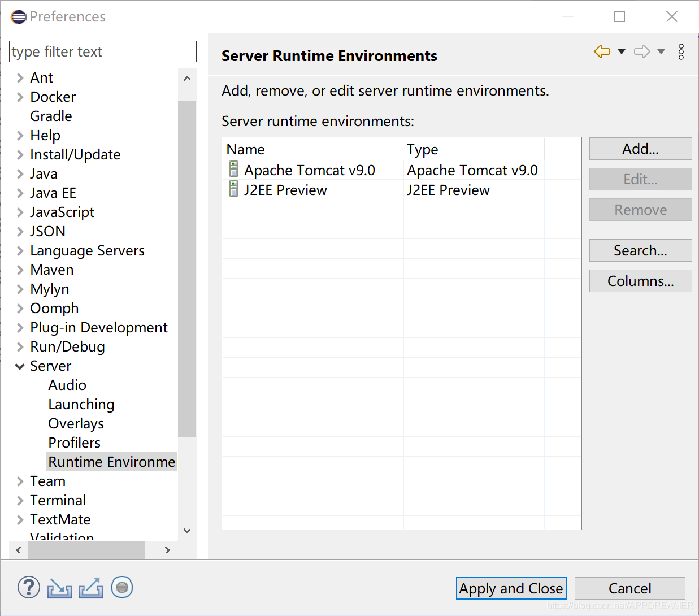699x616 pixels.
Task: Expand the Run/Debug node
Action: (x=20, y=346)
